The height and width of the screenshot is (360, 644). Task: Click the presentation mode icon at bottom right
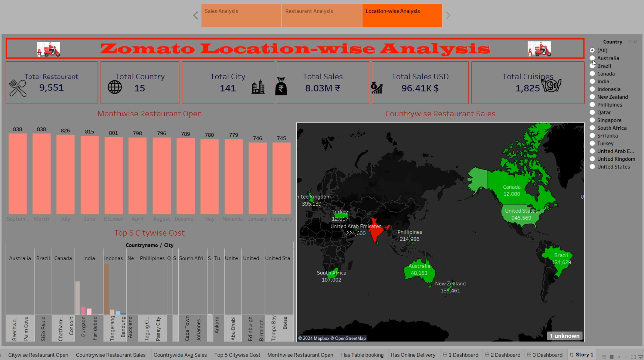tap(641, 357)
